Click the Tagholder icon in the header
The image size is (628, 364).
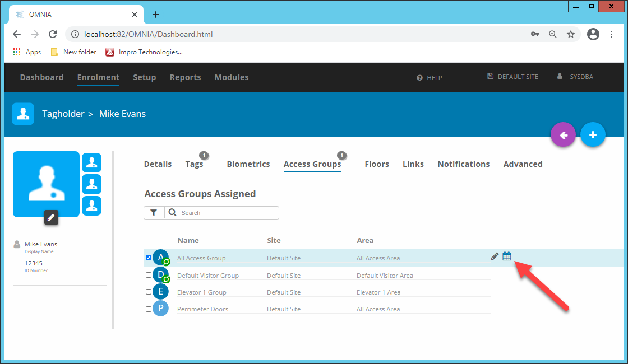23,114
